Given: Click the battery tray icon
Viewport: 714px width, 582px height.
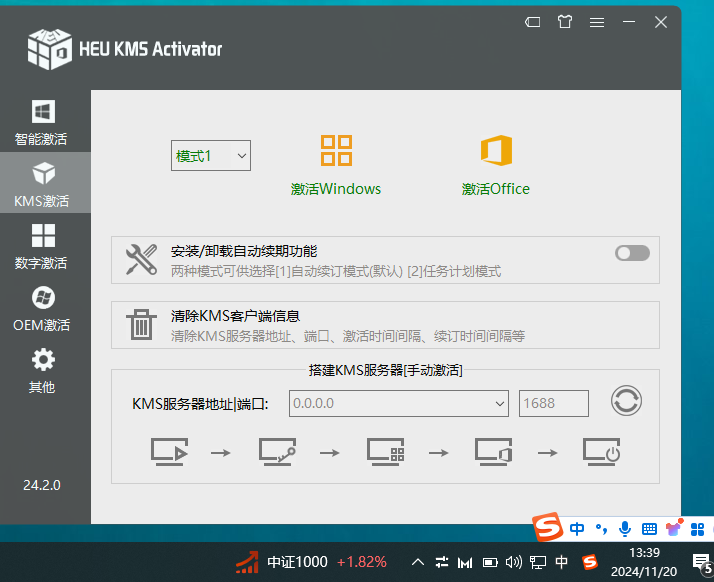Looking at the screenshot, I should (490, 563).
